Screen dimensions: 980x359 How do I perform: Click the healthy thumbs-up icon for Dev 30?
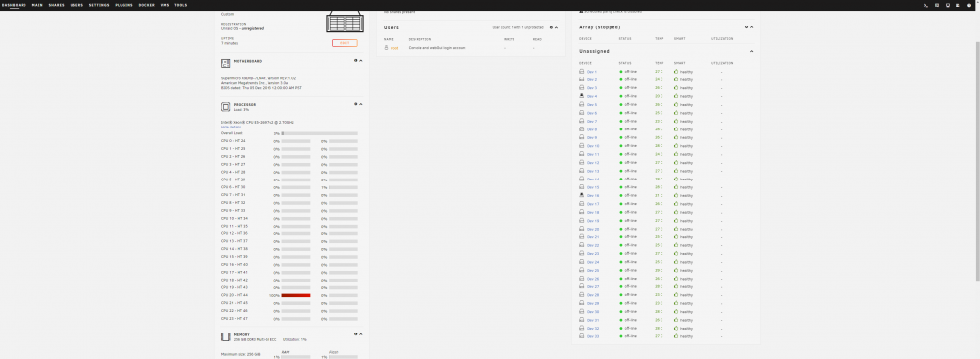(676, 312)
